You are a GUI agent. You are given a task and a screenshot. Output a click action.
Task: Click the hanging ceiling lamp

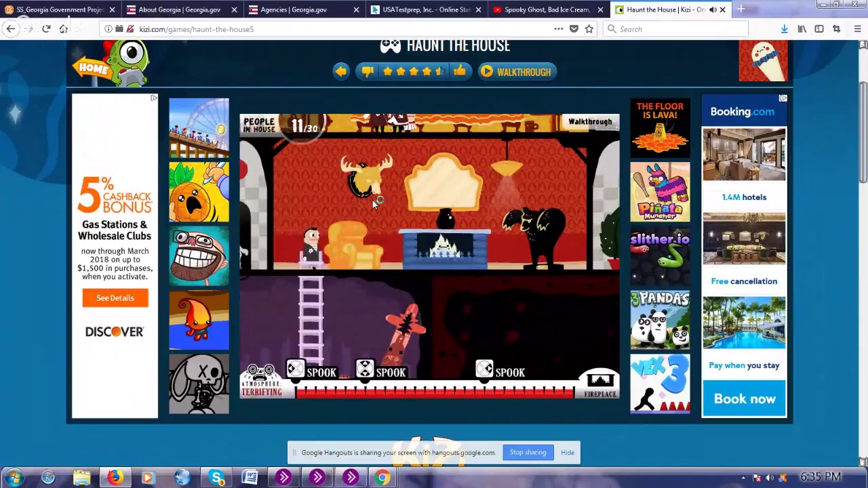click(507, 168)
